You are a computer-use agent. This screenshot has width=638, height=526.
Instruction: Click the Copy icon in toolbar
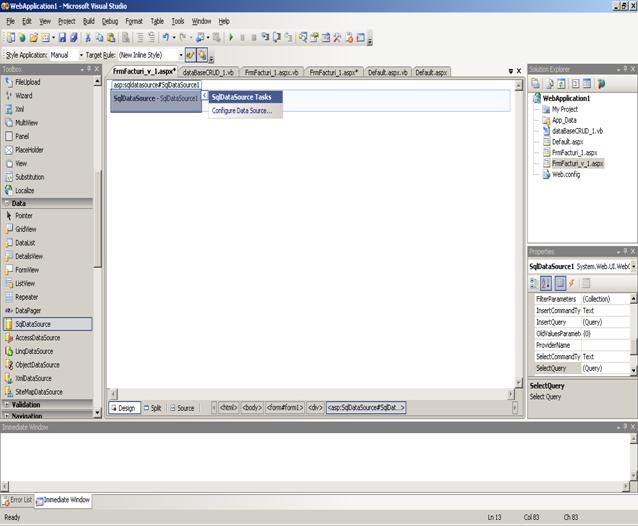point(99,37)
